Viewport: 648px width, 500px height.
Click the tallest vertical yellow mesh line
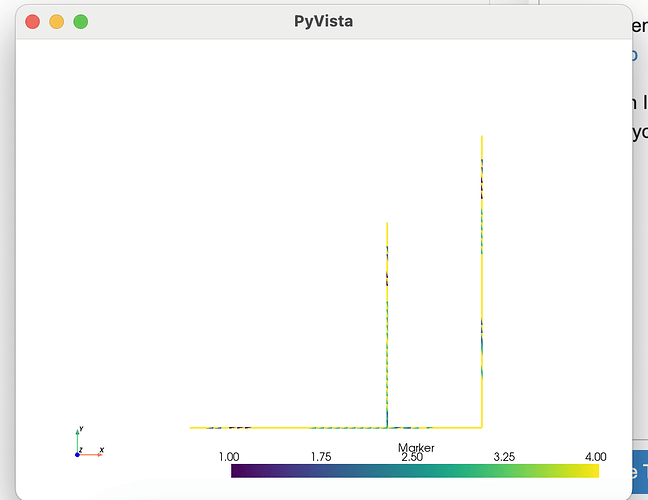pos(482,282)
